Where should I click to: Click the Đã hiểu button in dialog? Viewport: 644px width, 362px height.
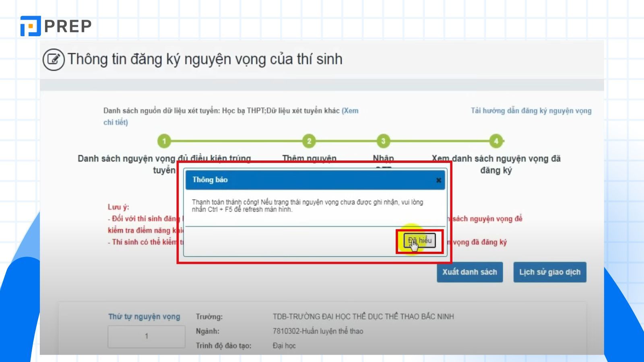tap(420, 241)
